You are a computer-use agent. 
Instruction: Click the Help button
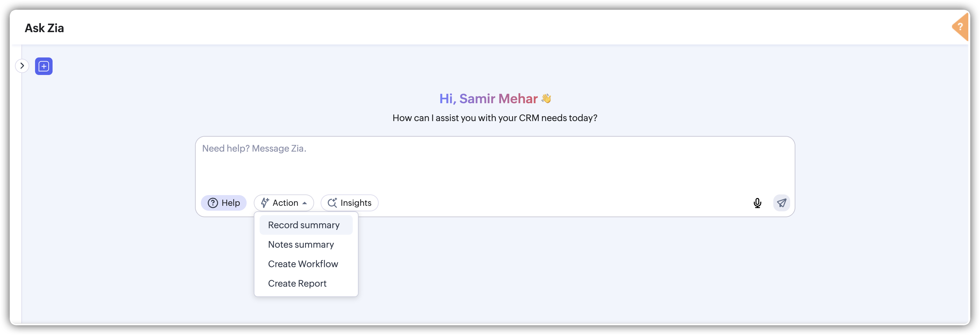point(224,203)
